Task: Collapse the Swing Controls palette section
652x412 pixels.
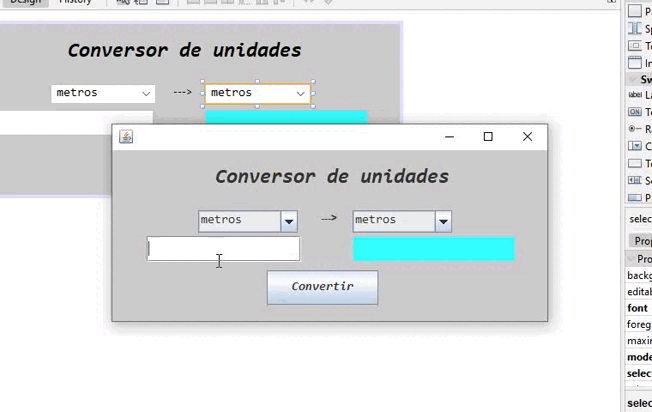Action: pos(633,79)
